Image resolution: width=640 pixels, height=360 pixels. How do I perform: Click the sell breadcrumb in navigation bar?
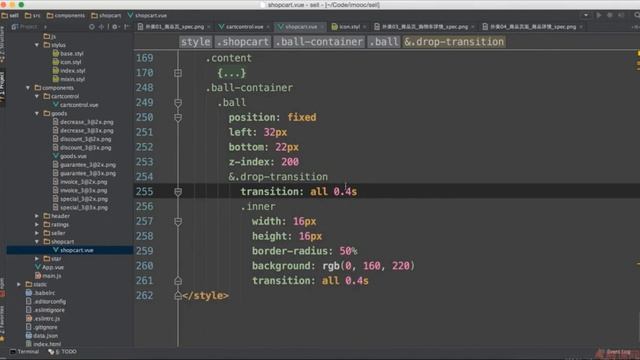tap(10, 16)
